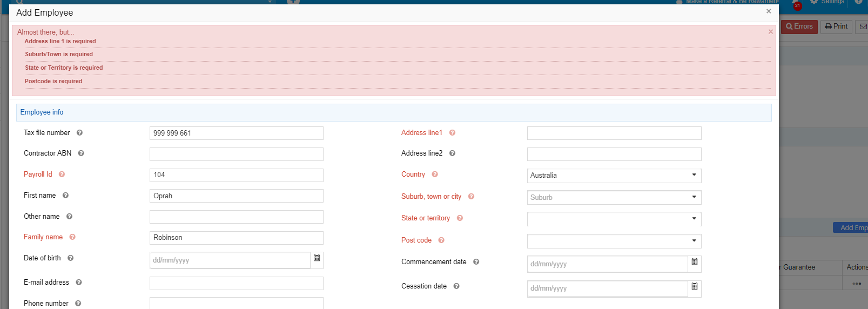
Task: Expand the Country dropdown showing Australia
Action: click(x=614, y=176)
